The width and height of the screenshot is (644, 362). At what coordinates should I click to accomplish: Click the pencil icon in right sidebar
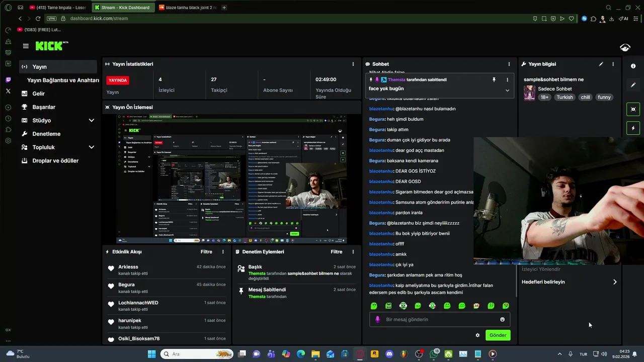click(x=633, y=85)
